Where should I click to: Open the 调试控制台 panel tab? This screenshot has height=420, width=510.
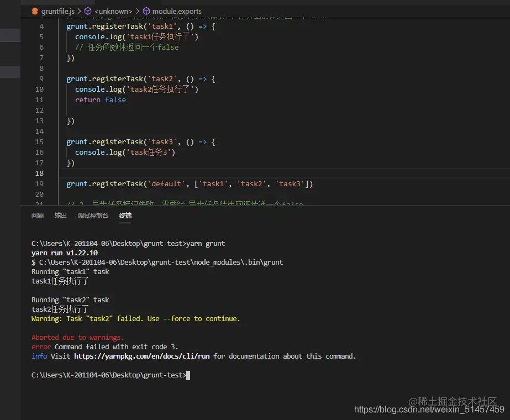[x=93, y=216]
